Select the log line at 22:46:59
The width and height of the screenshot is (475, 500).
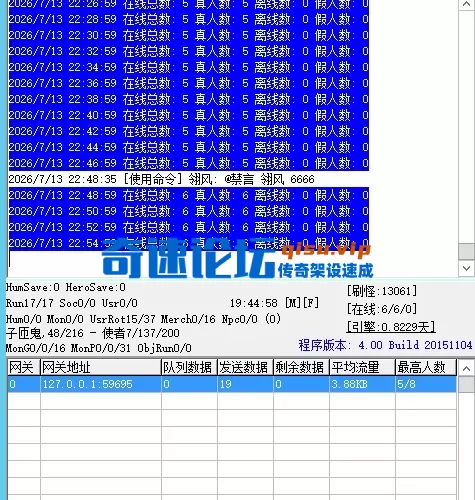tap(189, 163)
